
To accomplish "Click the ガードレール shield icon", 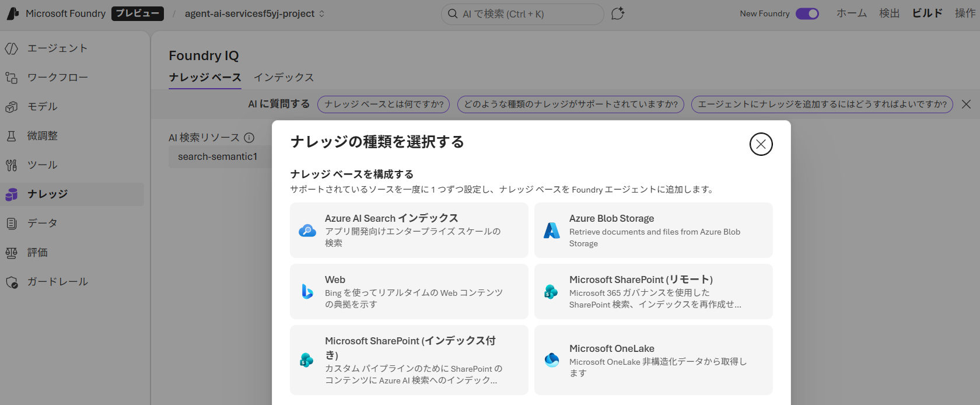I will (12, 282).
